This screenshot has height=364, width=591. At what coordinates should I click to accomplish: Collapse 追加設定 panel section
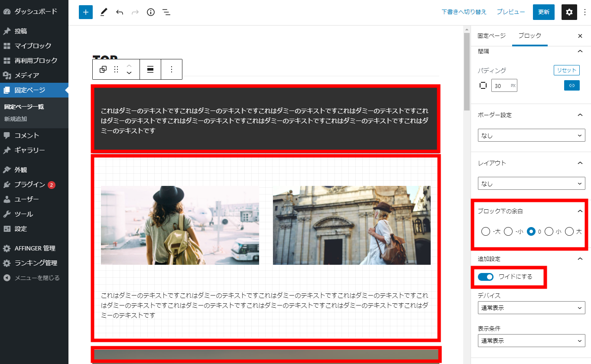point(580,259)
